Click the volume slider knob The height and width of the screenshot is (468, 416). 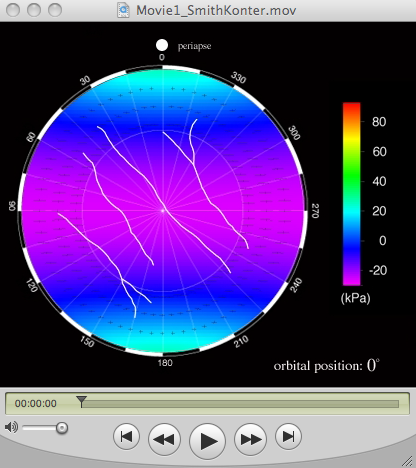point(62,428)
